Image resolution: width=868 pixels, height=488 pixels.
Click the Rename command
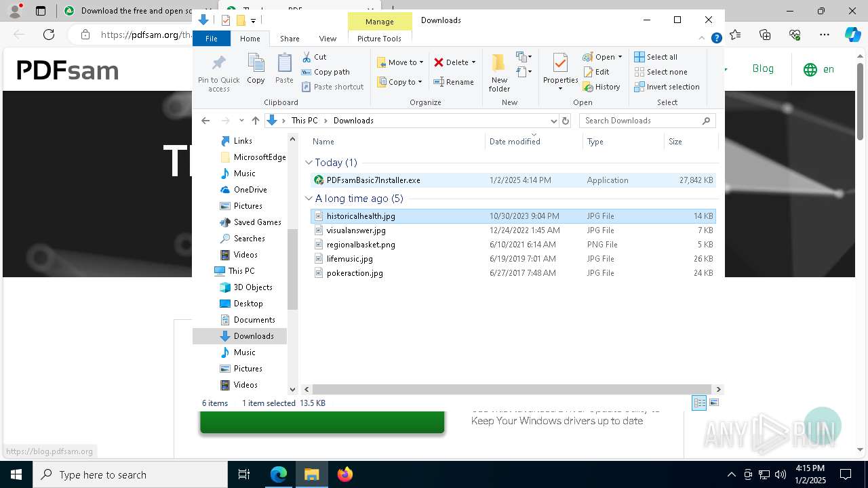tap(454, 82)
